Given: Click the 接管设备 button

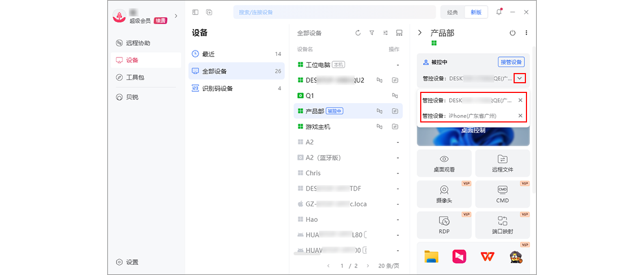Looking at the screenshot, I should click(511, 62).
